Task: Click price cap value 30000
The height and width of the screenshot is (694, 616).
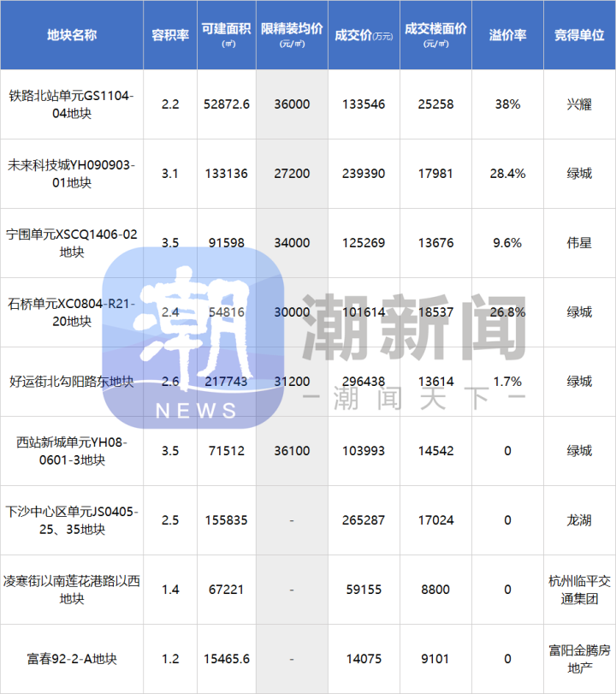Action: 292,312
